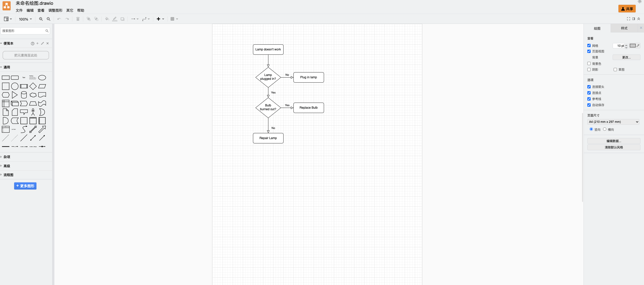Open the 100% zoom level dropdown

[25, 19]
